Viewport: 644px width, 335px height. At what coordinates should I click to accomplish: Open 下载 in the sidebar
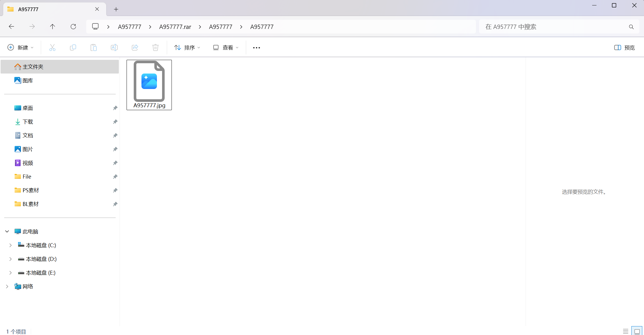(x=28, y=122)
